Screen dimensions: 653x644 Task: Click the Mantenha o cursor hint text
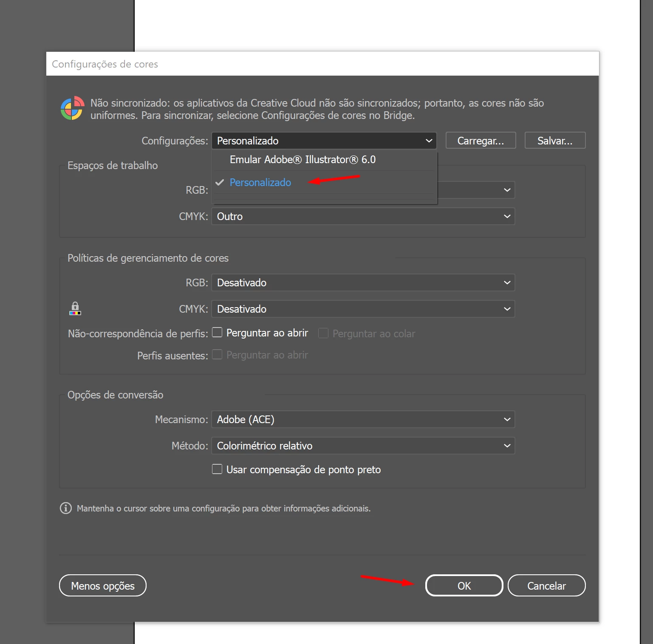tap(223, 508)
